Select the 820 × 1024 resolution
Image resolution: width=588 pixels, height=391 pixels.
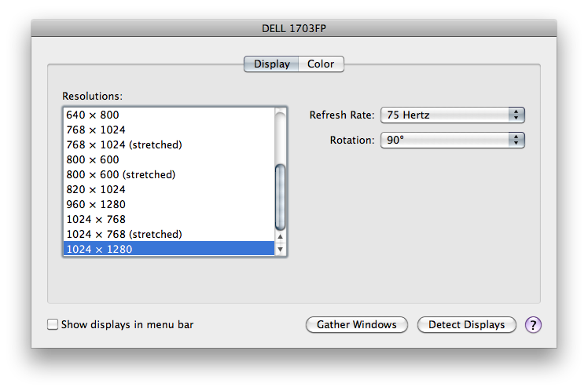click(x=169, y=190)
